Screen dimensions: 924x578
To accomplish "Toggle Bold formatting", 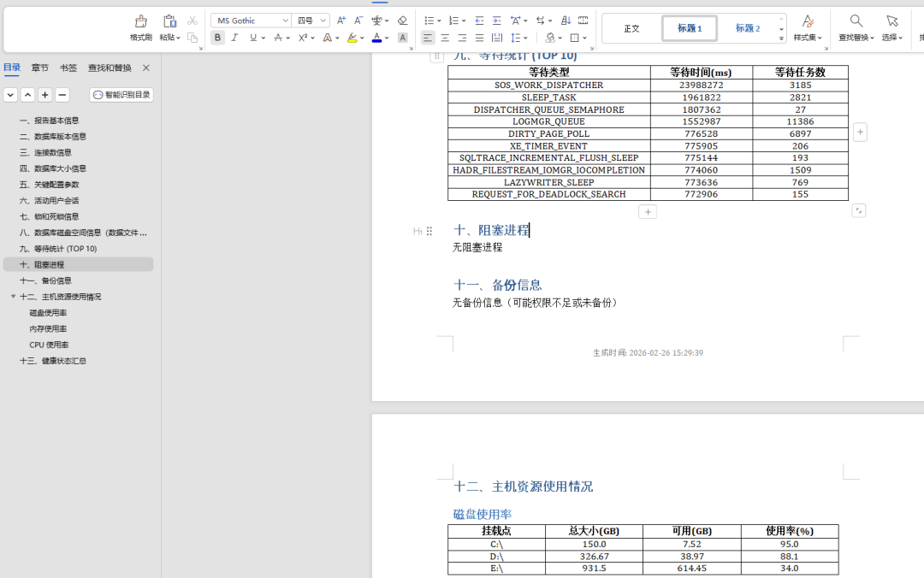I will tap(217, 38).
